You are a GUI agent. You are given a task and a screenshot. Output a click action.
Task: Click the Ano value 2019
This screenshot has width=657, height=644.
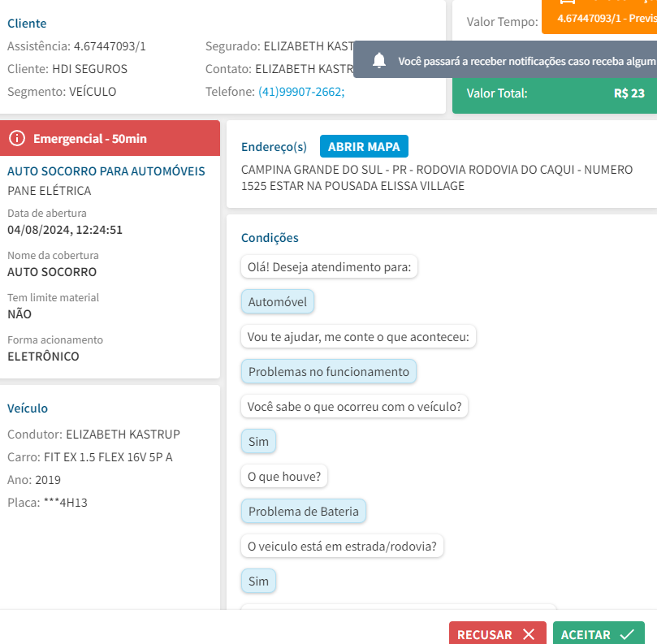(x=48, y=480)
